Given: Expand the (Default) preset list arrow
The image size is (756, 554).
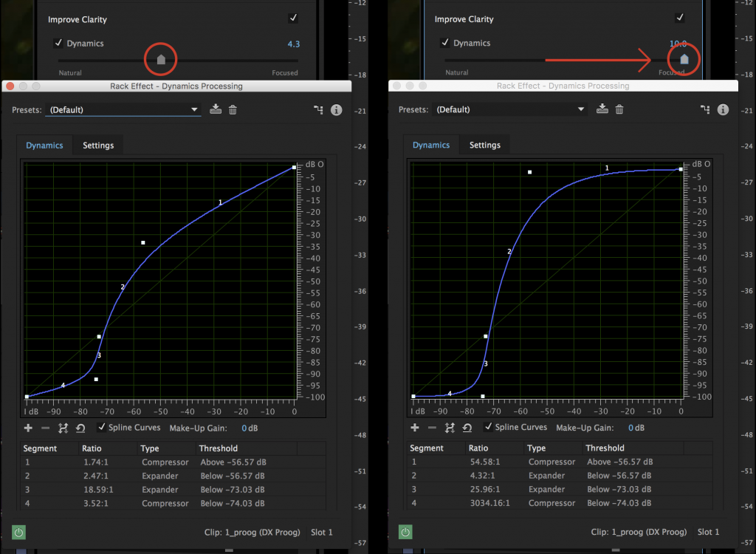Looking at the screenshot, I should (x=194, y=109).
